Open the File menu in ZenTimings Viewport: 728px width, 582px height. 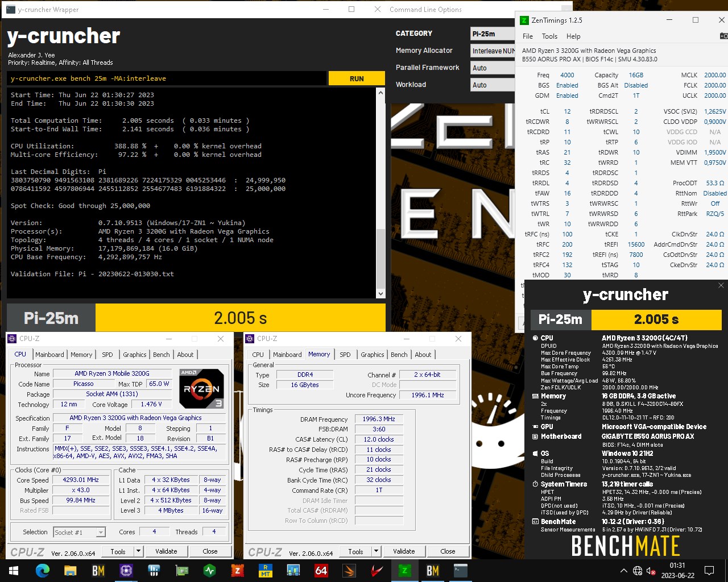pos(528,36)
